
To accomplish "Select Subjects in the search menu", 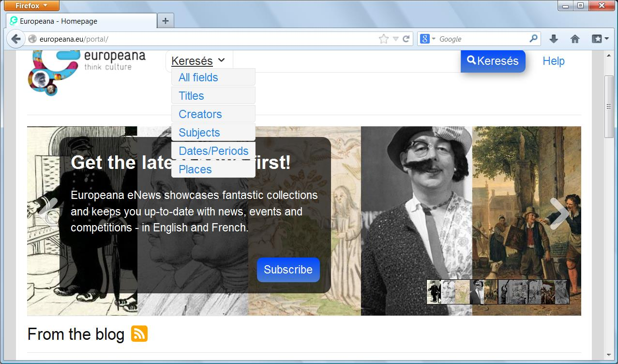I will pos(213,133).
